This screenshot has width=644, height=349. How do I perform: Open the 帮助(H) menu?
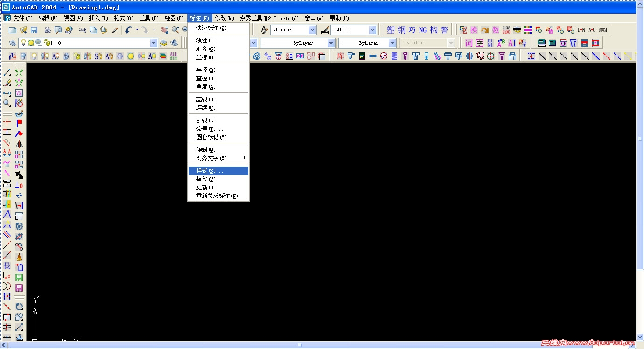coord(339,18)
